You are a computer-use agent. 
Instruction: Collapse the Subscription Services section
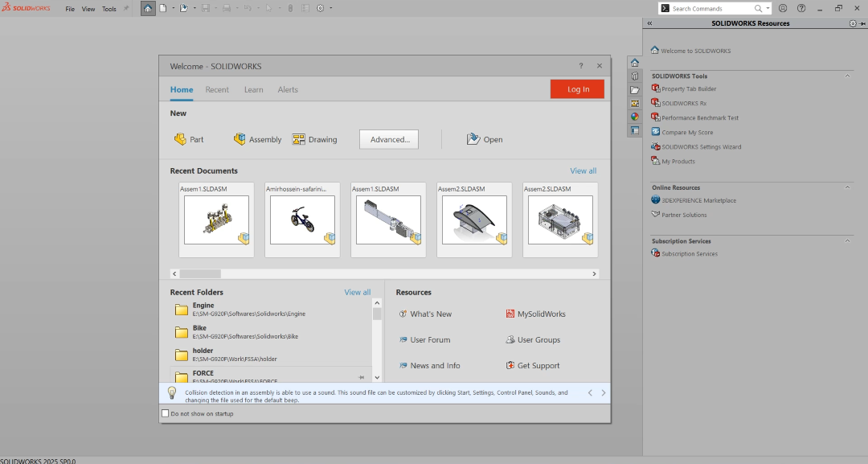(847, 241)
